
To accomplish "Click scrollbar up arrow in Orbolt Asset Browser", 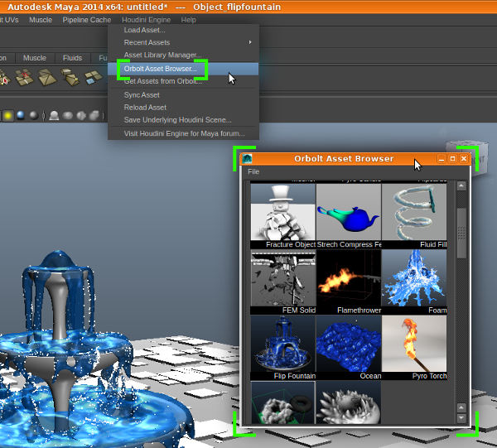I will [x=461, y=185].
